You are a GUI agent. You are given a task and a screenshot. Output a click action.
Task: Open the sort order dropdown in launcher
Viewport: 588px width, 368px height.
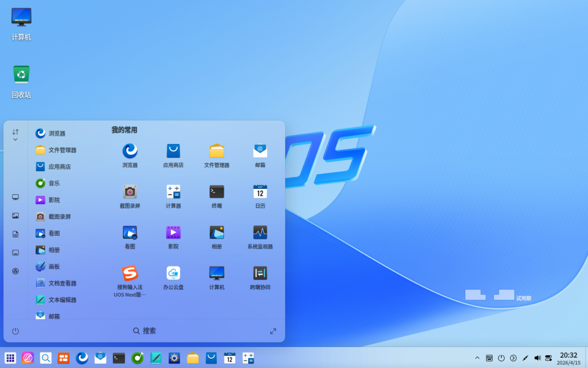click(15, 135)
